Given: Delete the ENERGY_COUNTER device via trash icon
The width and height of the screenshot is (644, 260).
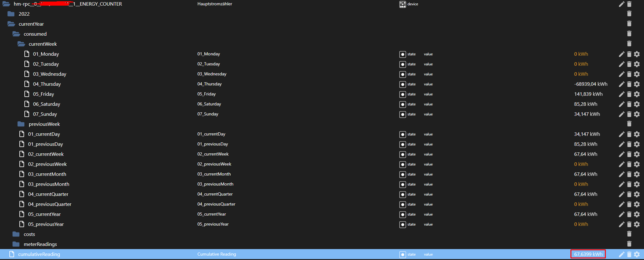Looking at the screenshot, I should pyautogui.click(x=629, y=4).
